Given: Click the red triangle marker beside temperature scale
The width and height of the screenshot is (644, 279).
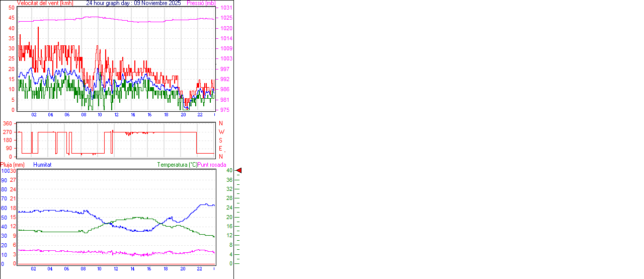Looking at the screenshot, I should (239, 171).
